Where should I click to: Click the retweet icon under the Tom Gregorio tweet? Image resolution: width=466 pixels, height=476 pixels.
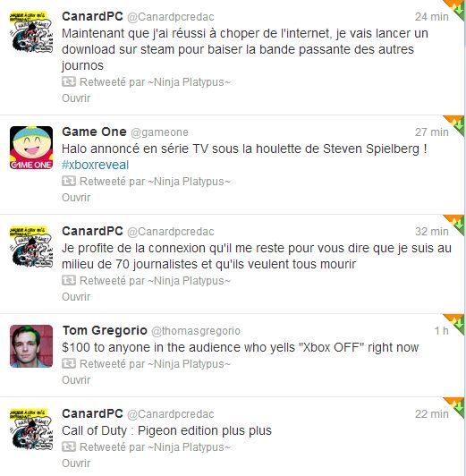[69, 363]
